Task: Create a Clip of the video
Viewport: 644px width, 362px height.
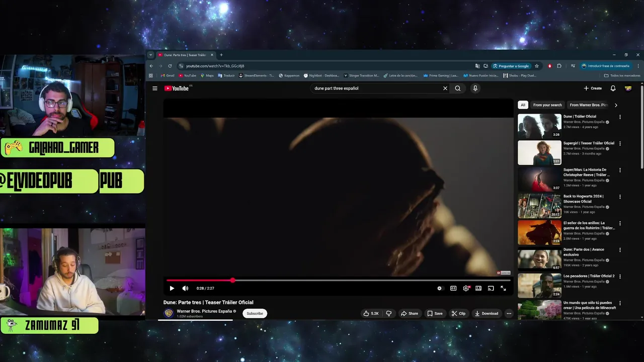Action: coord(458,313)
